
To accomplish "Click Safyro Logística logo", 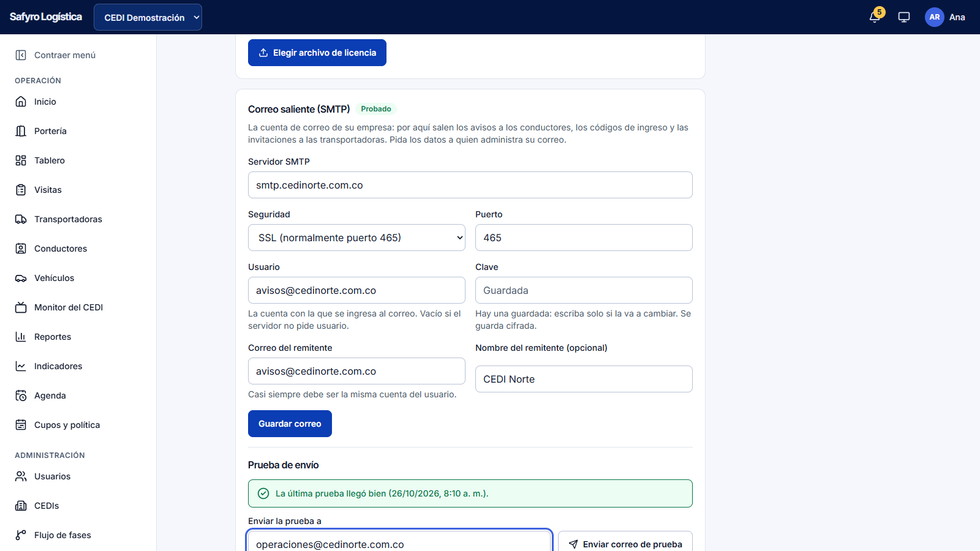I will point(46,17).
